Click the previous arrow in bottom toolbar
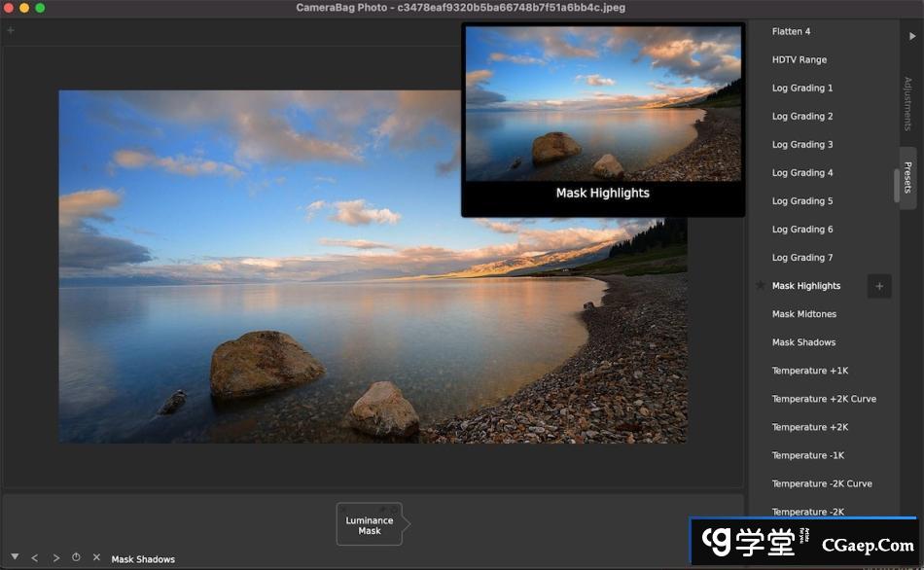This screenshot has width=924, height=570. click(35, 558)
